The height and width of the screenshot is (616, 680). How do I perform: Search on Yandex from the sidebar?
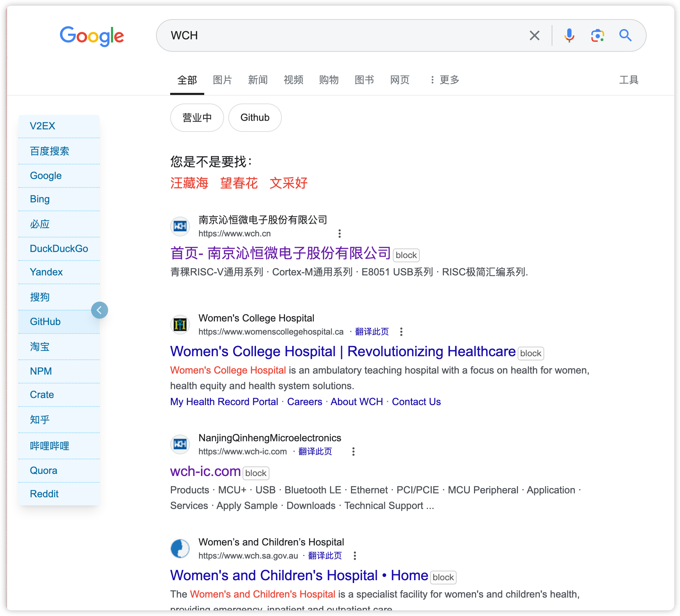click(x=59, y=272)
